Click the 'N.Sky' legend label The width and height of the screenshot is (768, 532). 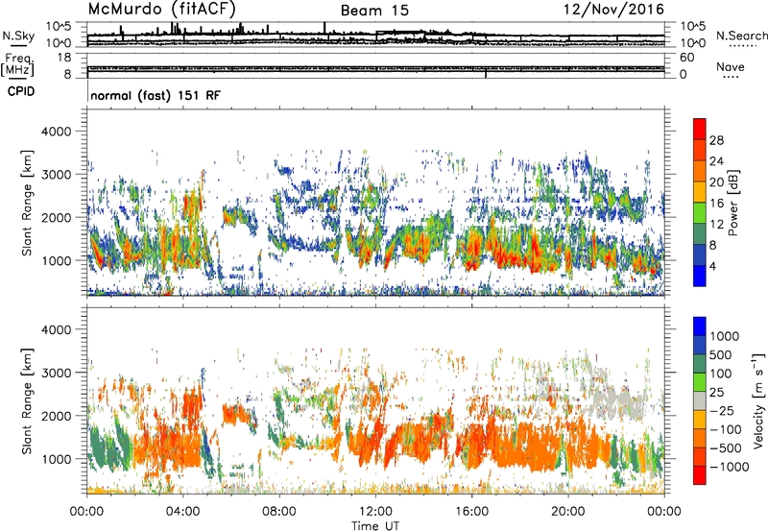[x=18, y=36]
